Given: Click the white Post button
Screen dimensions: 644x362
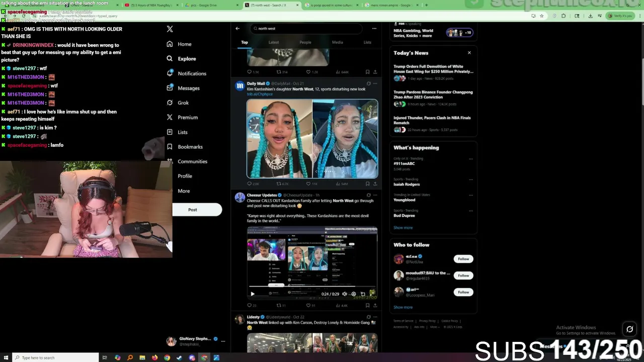Looking at the screenshot, I should tap(197, 210).
